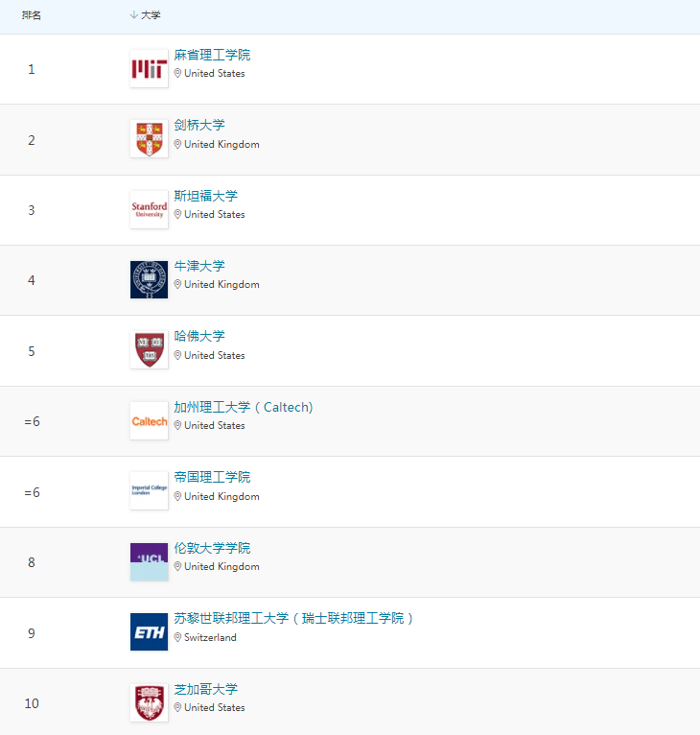Screen dimensions: 700x735
Task: Open the 帝国理工学院 university link
Action: 212,477
